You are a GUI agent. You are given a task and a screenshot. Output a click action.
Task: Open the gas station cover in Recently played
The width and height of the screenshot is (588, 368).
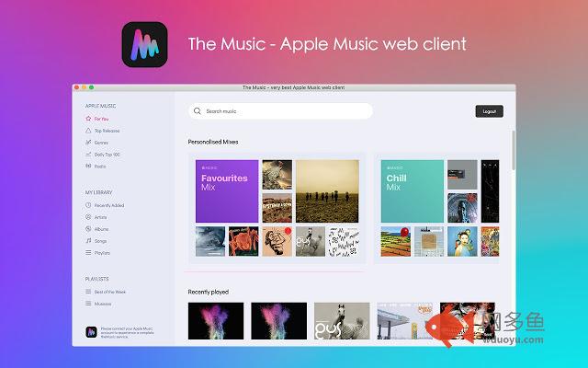pos(404,321)
